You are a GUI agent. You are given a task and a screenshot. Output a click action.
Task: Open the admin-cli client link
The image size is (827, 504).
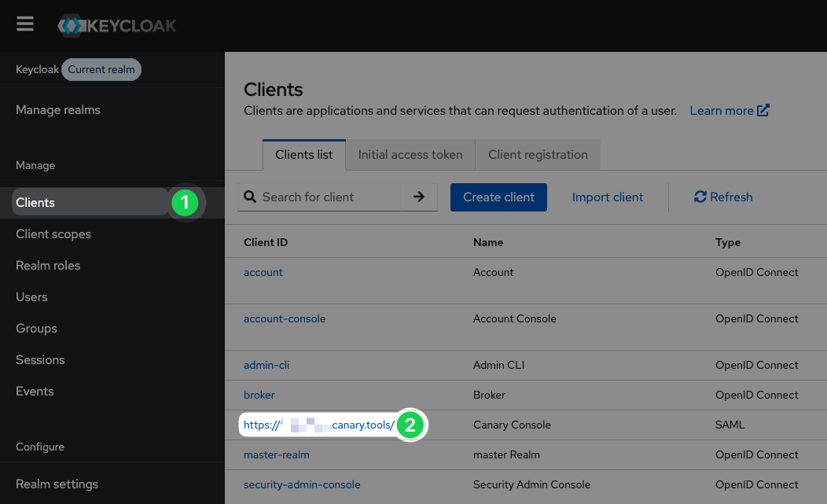[266, 365]
